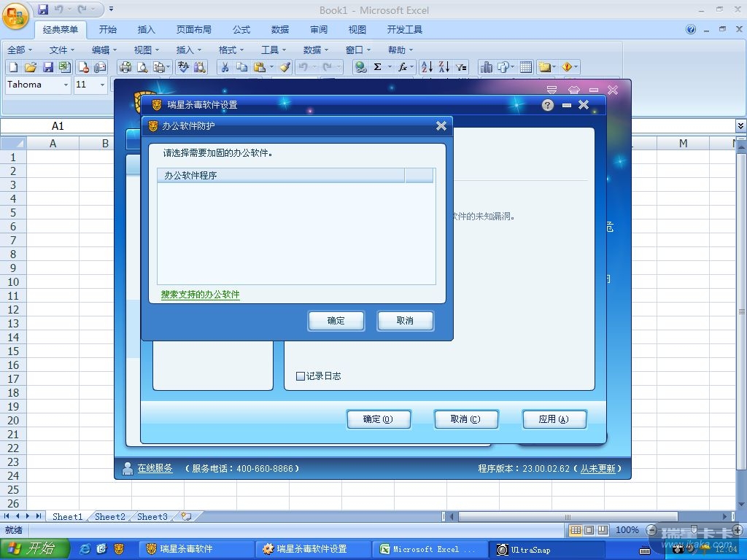Image resolution: width=747 pixels, height=560 pixels.
Task: Click 确定 in 办公软件防护 dialog
Action: pos(336,321)
